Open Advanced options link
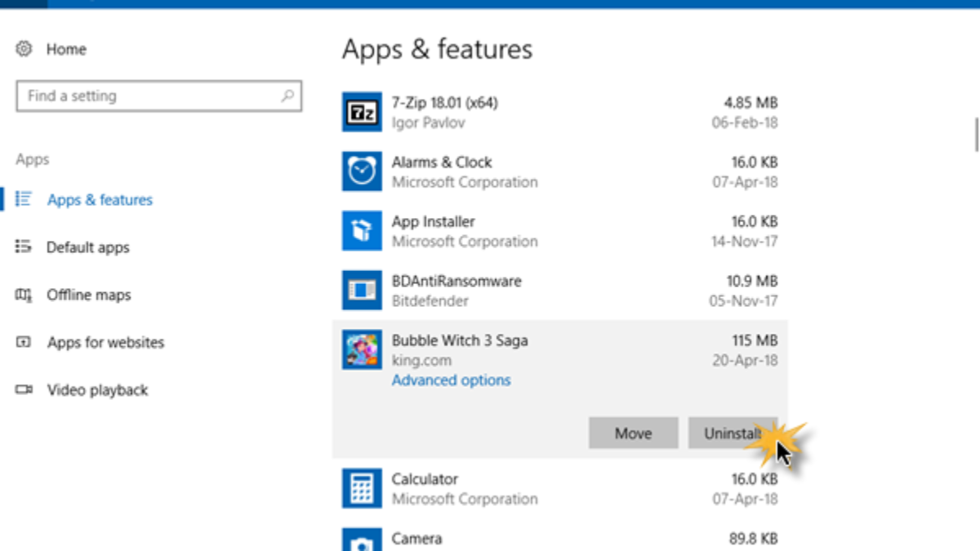The width and height of the screenshot is (980, 551). [451, 380]
